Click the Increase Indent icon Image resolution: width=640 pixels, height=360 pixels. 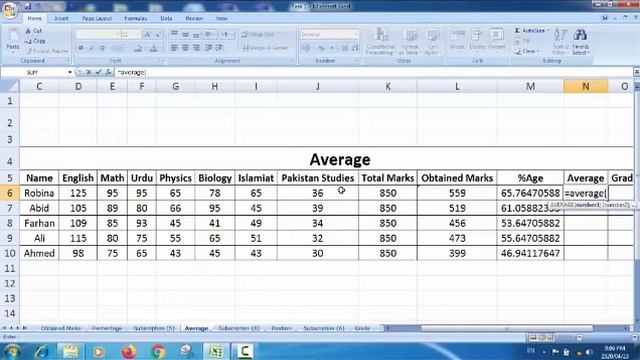pos(220,48)
